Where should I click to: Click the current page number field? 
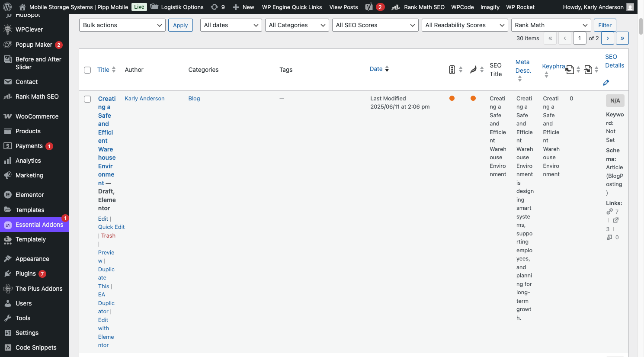(x=580, y=38)
